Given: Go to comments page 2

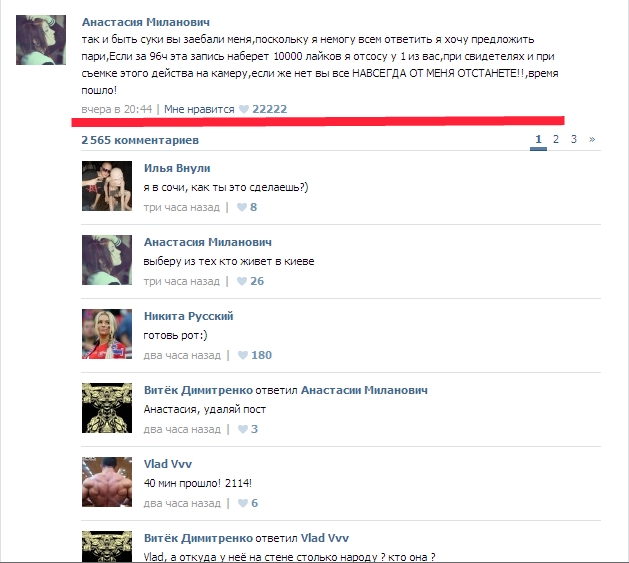Looking at the screenshot, I should point(556,139).
